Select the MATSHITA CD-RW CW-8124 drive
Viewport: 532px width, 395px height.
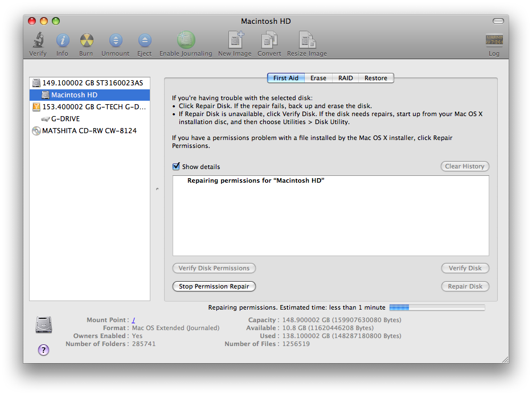click(x=89, y=130)
